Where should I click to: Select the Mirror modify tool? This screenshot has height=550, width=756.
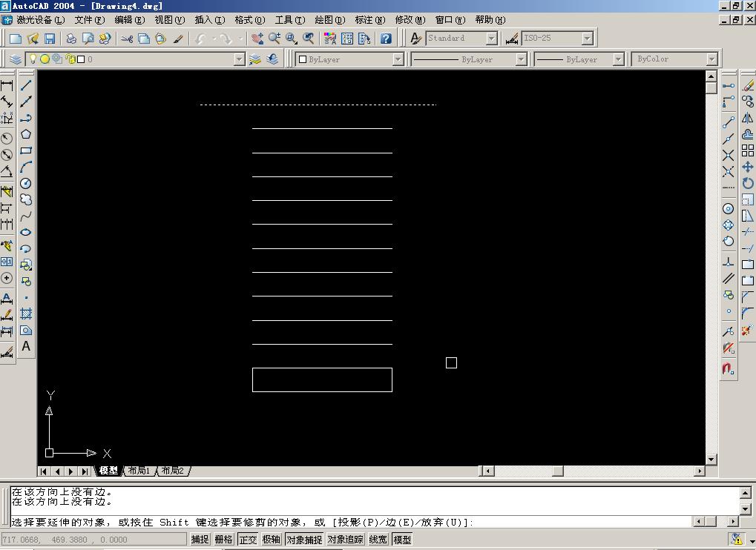pyautogui.click(x=748, y=118)
